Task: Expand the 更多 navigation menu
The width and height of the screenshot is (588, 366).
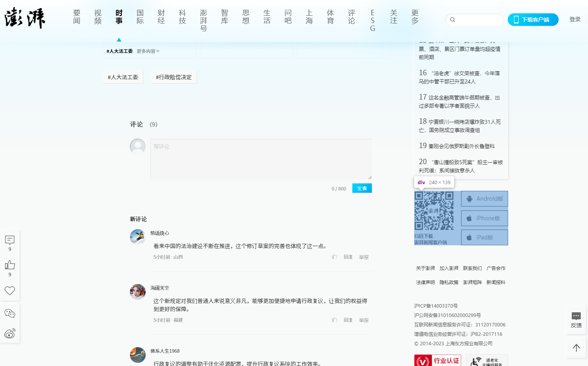Action: 414,17
